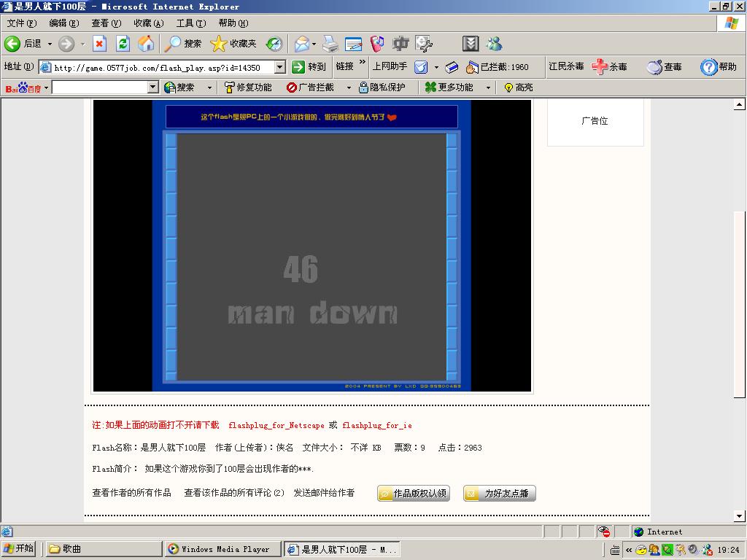This screenshot has height=560, width=747.
Task: Expand the Back button history arrow
Action: tap(50, 44)
